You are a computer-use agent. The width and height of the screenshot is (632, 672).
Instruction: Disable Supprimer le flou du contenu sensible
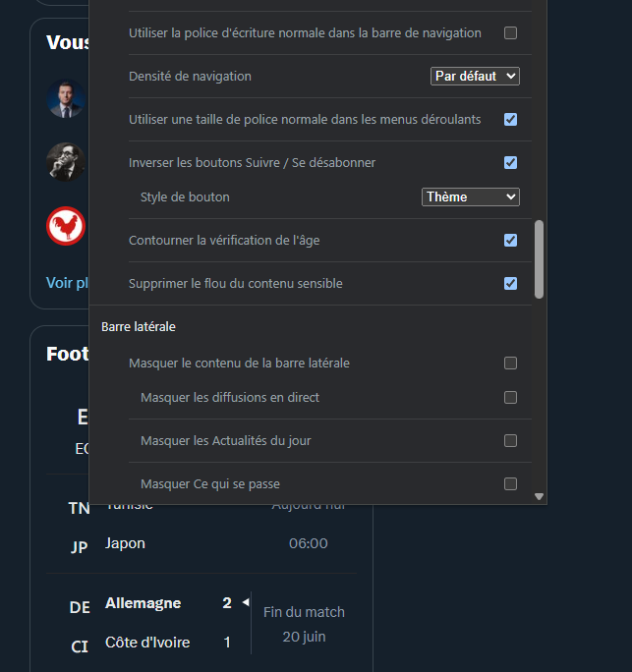(510, 283)
